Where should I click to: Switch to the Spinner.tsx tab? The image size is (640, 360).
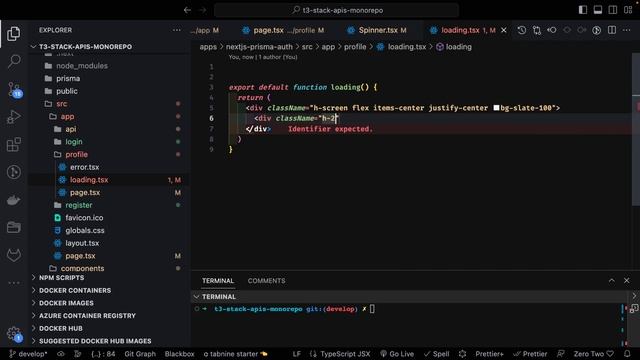coord(376,30)
